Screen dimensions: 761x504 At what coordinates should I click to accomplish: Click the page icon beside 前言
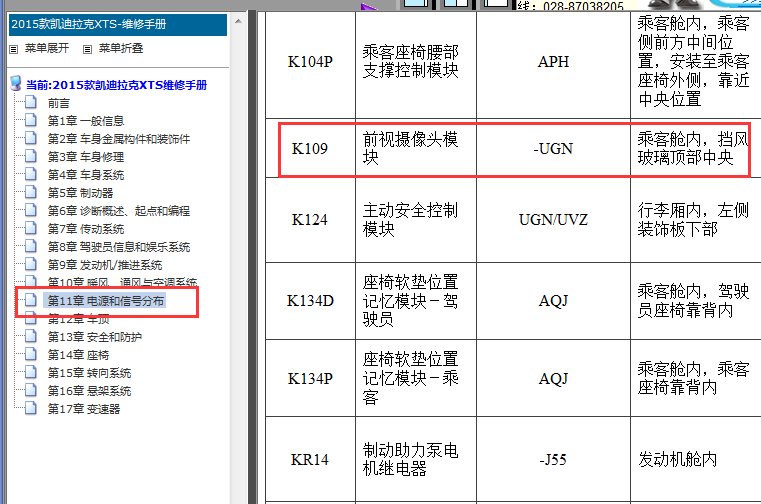pyautogui.click(x=31, y=102)
